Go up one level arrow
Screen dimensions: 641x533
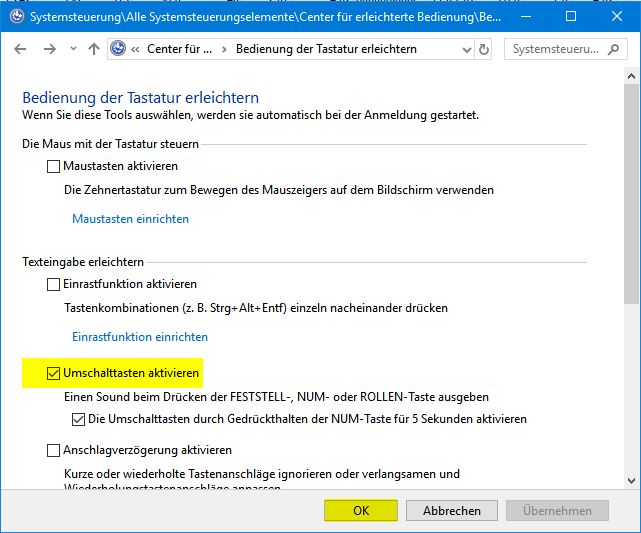click(x=94, y=49)
